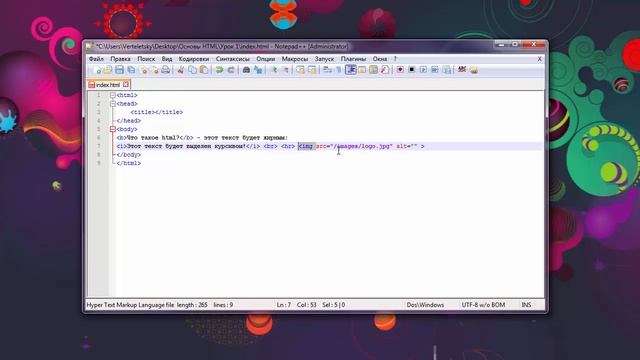Click the Copy toolbar icon

192,70
